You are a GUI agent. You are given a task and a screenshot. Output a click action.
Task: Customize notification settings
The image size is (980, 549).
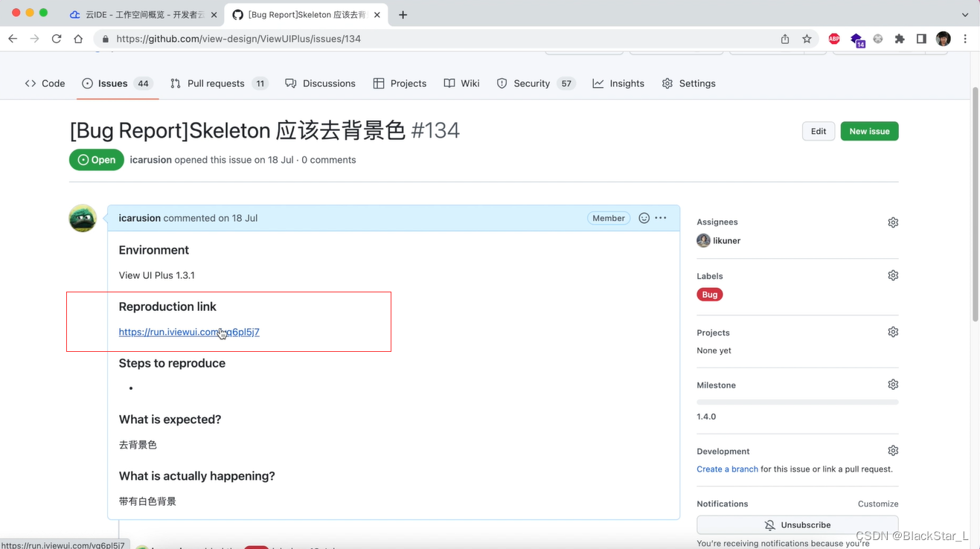tap(878, 504)
